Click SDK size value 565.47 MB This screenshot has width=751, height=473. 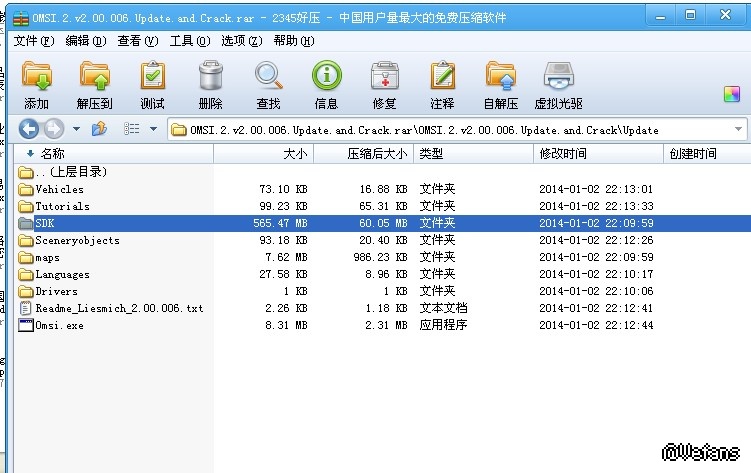280,223
